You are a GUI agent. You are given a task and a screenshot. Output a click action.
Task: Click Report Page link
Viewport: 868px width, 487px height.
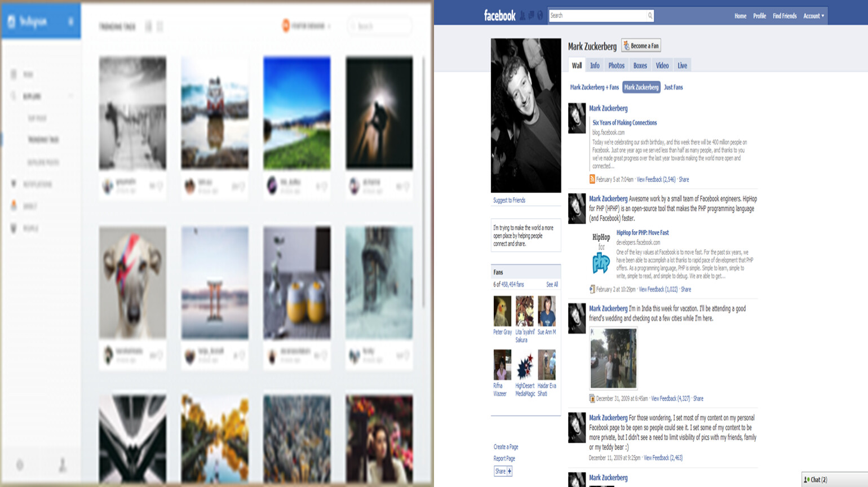504,459
